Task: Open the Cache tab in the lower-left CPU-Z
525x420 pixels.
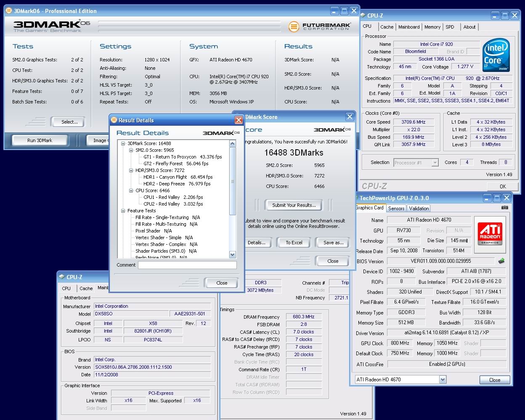Action: click(86, 288)
